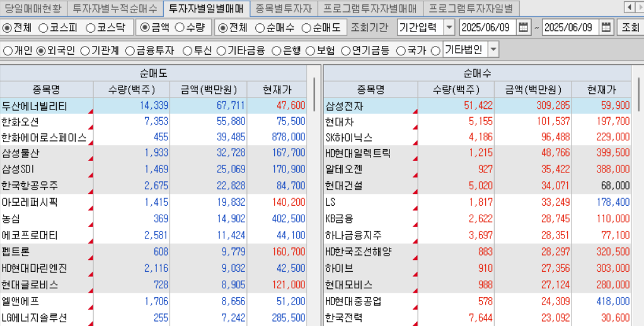The height and width of the screenshot is (326, 644).
Task: Switch to the 당일매매현황 tab
Action: tap(33, 8)
